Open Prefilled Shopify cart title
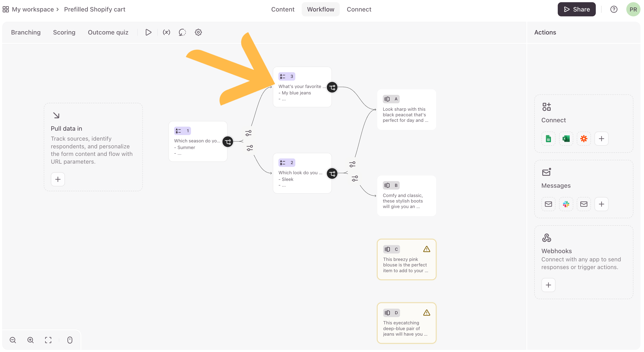The height and width of the screenshot is (352, 644). pyautogui.click(x=94, y=10)
